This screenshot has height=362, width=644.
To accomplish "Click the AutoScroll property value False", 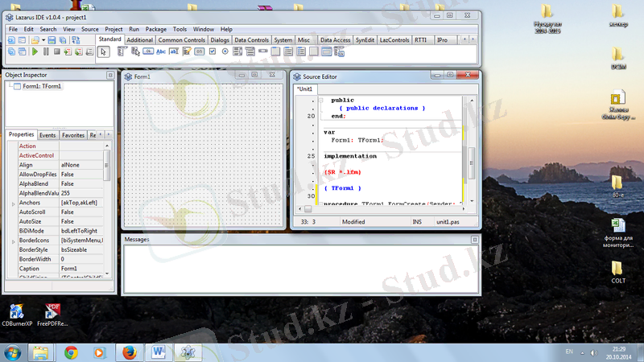I will (89, 212).
